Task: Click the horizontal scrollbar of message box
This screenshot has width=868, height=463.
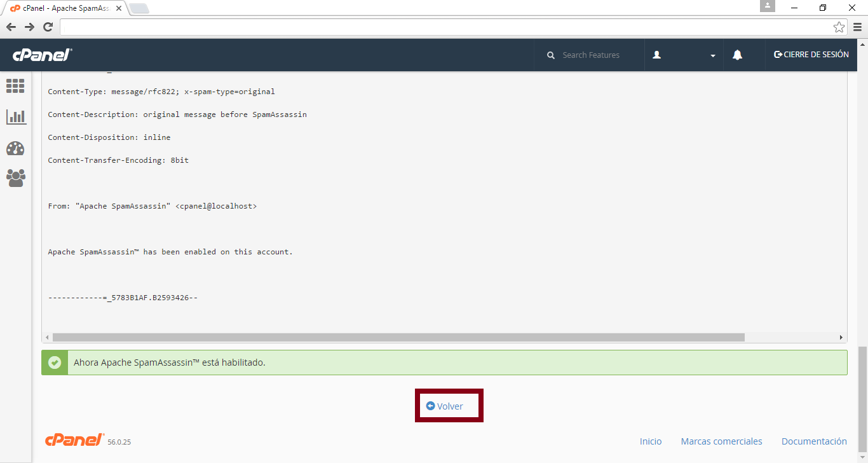Action: point(398,338)
